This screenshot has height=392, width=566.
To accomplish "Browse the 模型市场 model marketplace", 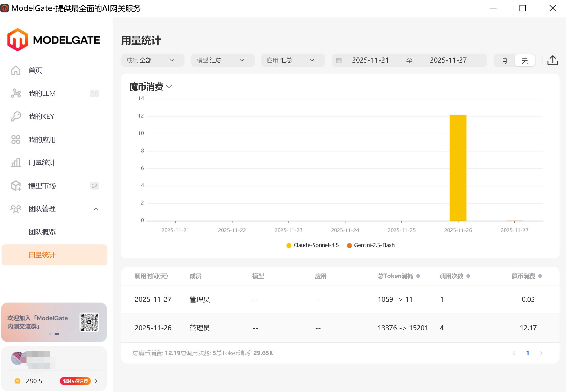I will (42, 186).
